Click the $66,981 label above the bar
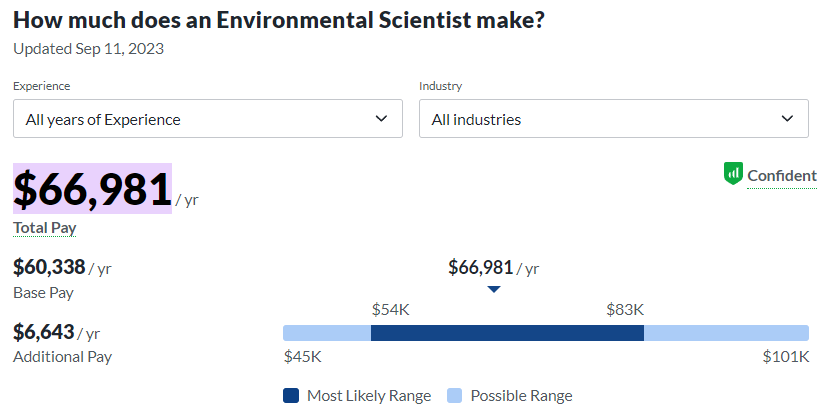Image resolution: width=834 pixels, height=414 pixels. point(481,267)
